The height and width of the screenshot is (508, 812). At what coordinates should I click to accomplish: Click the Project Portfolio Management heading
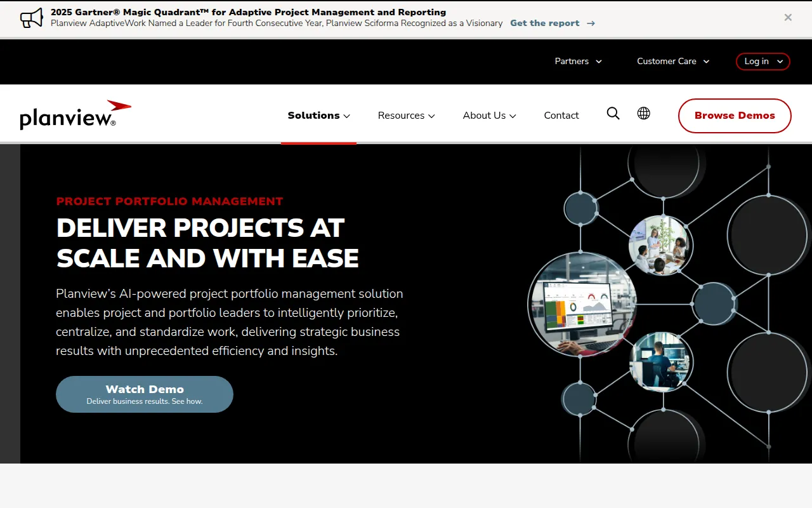click(x=169, y=201)
